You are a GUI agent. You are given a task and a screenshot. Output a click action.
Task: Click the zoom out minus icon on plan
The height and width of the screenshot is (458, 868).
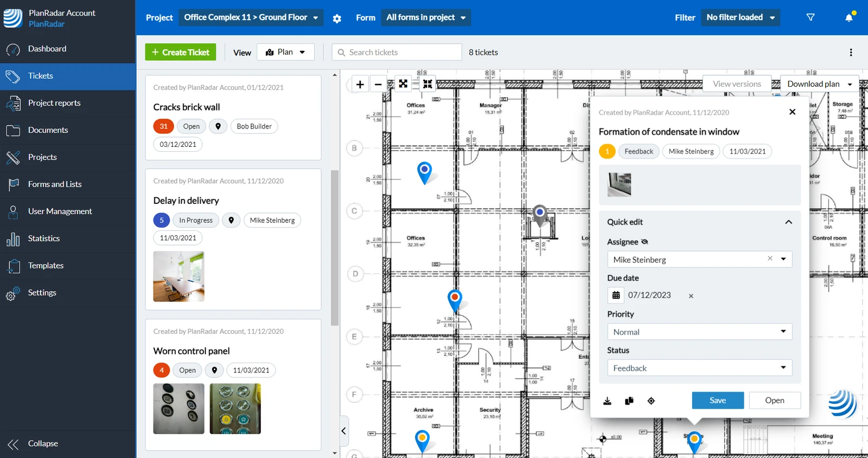coord(378,84)
